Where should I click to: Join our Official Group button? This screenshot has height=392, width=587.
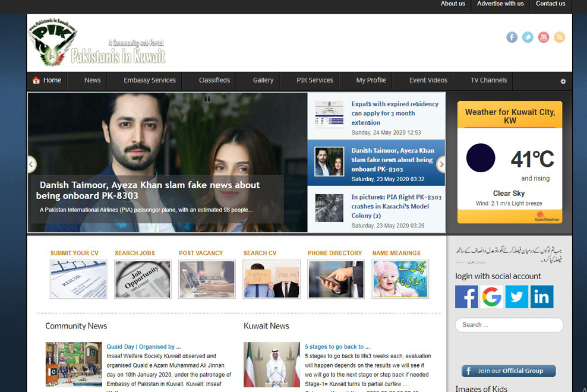(x=509, y=371)
